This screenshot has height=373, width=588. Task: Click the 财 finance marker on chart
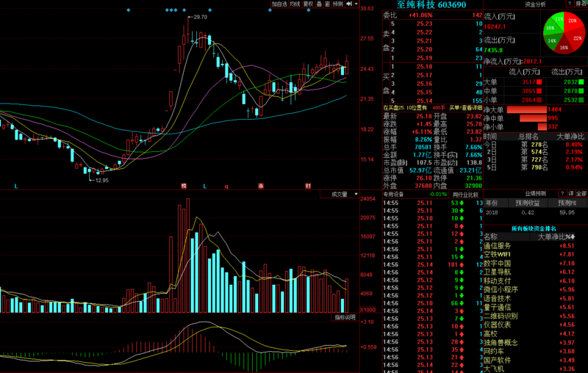point(306,186)
